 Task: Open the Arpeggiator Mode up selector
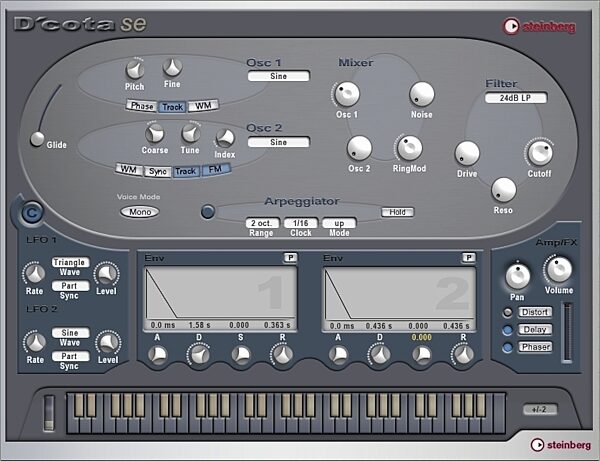click(339, 223)
